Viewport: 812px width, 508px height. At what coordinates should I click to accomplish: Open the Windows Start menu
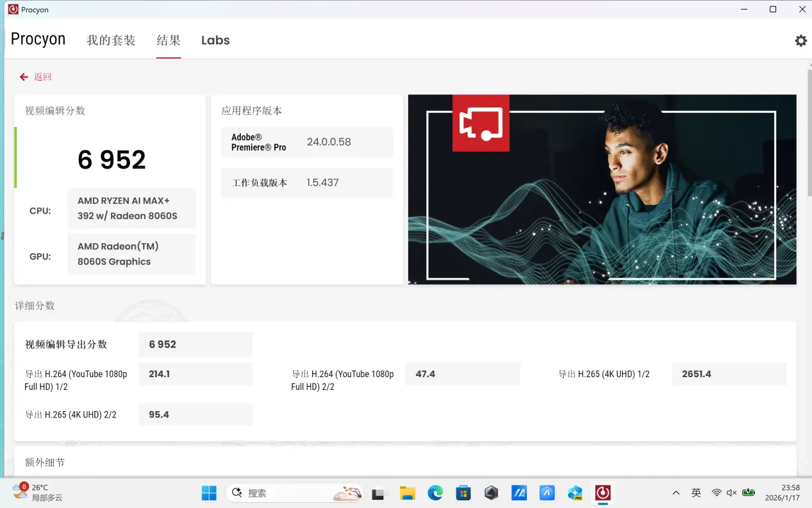[209, 493]
